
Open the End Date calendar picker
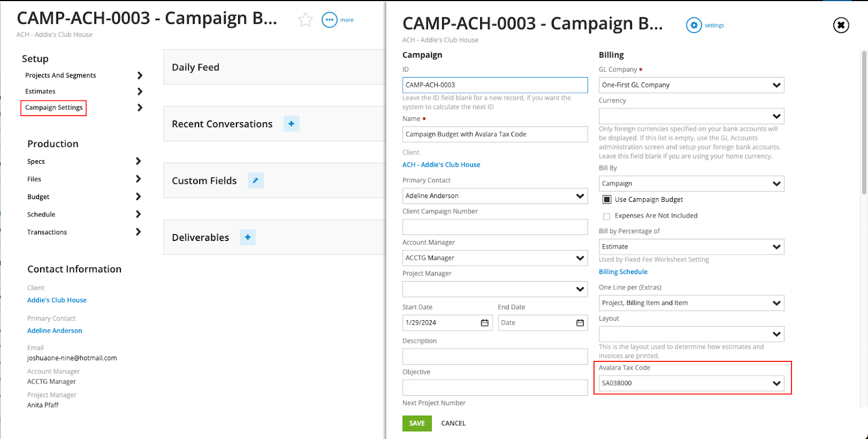pyautogui.click(x=580, y=323)
